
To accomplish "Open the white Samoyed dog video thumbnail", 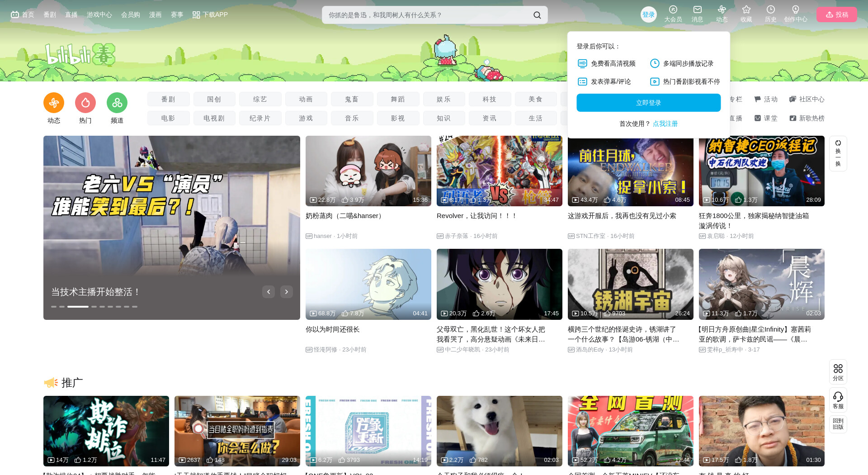I will coord(500,431).
